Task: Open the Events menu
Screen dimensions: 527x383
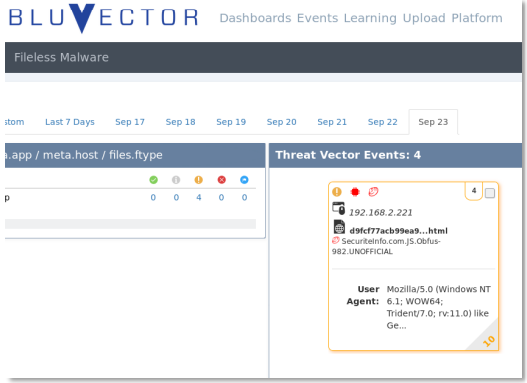Action: 317,18
